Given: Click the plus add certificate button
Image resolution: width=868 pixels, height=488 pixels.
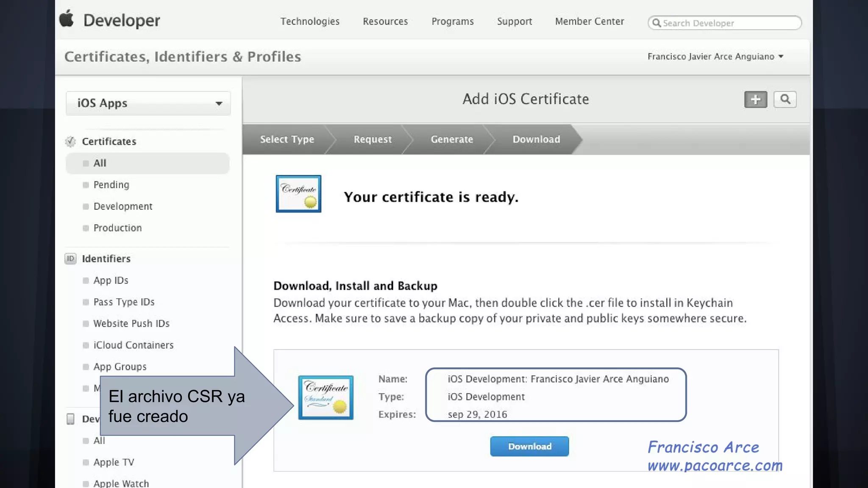Looking at the screenshot, I should point(755,100).
